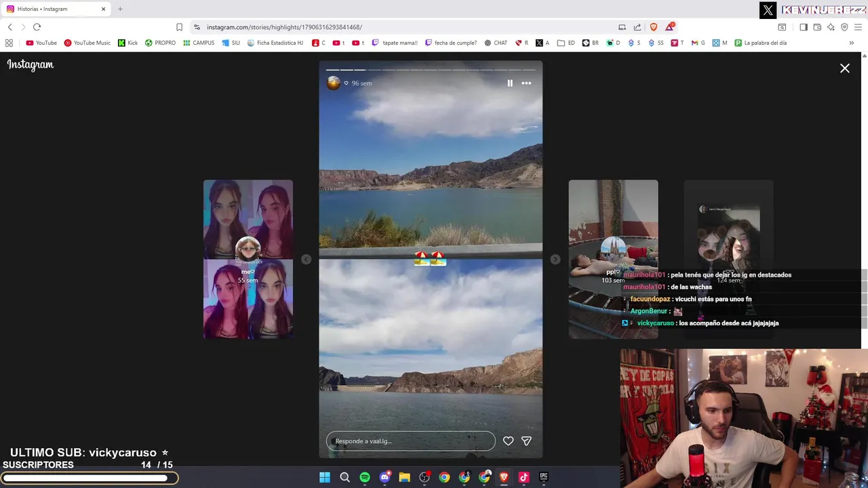Open the ED bookmarks folder
This screenshot has width=868, height=488.
tap(566, 43)
